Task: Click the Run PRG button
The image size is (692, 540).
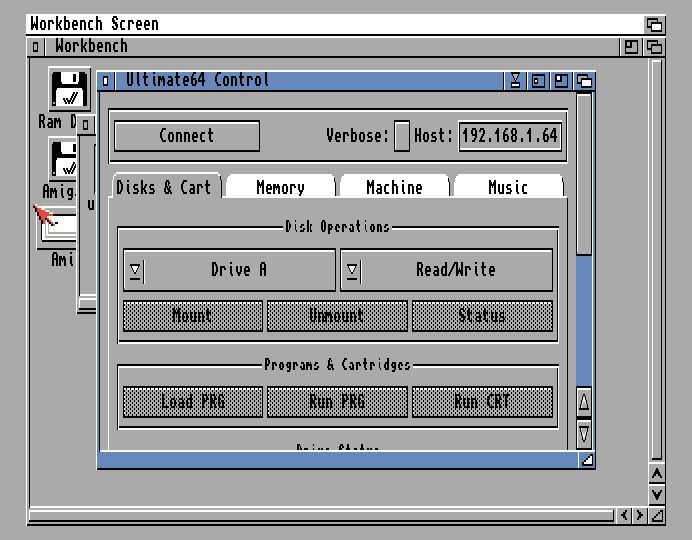Action: click(337, 401)
